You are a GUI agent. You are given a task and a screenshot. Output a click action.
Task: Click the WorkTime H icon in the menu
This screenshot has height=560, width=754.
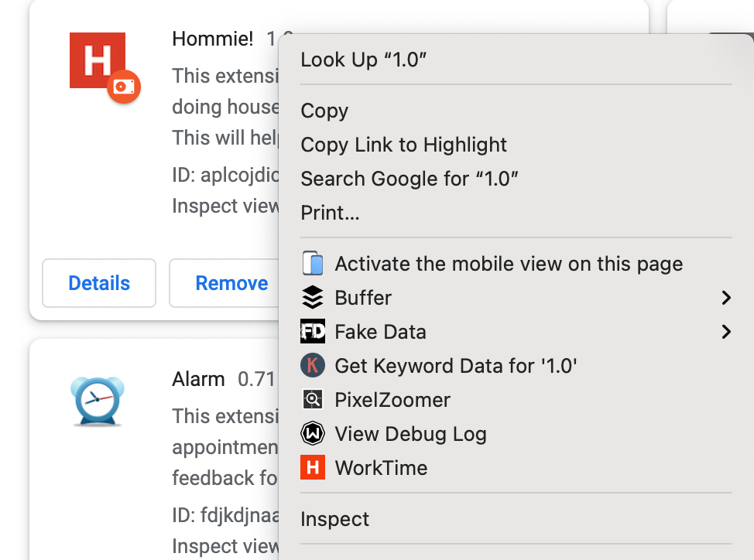(311, 467)
